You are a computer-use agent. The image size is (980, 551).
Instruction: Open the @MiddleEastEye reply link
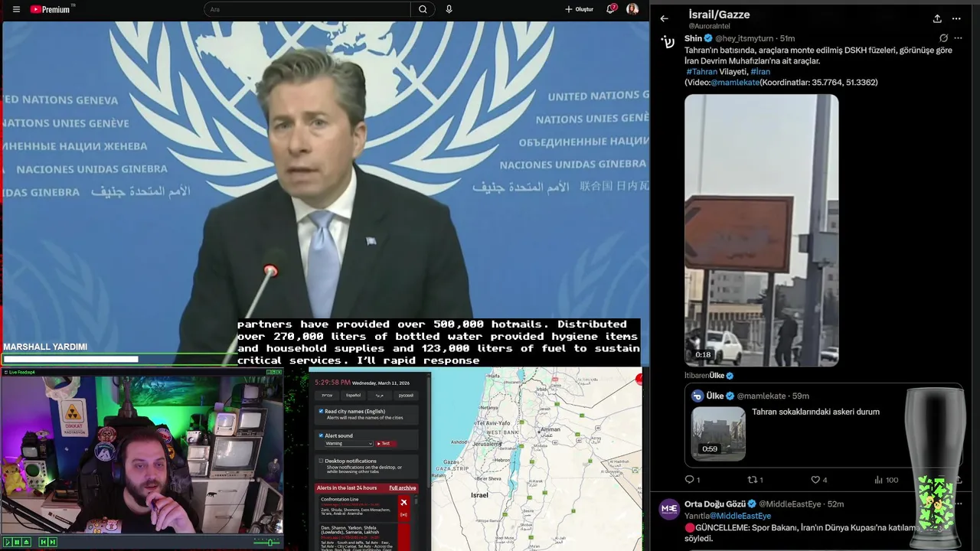tap(740, 516)
